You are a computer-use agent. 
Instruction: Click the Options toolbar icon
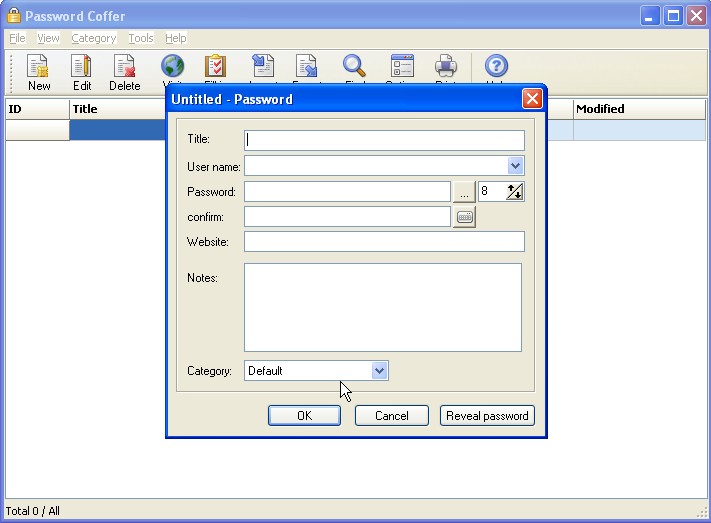click(402, 66)
